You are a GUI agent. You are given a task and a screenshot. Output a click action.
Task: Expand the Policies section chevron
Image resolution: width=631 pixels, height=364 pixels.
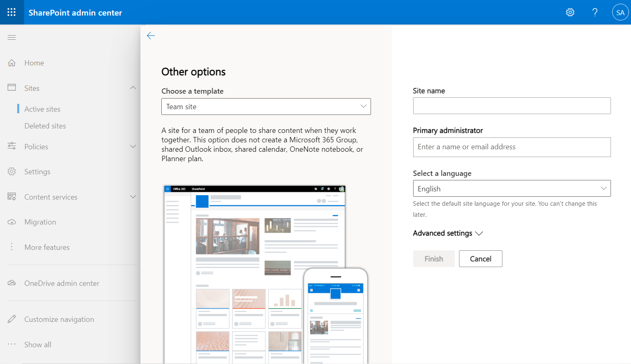(x=133, y=146)
